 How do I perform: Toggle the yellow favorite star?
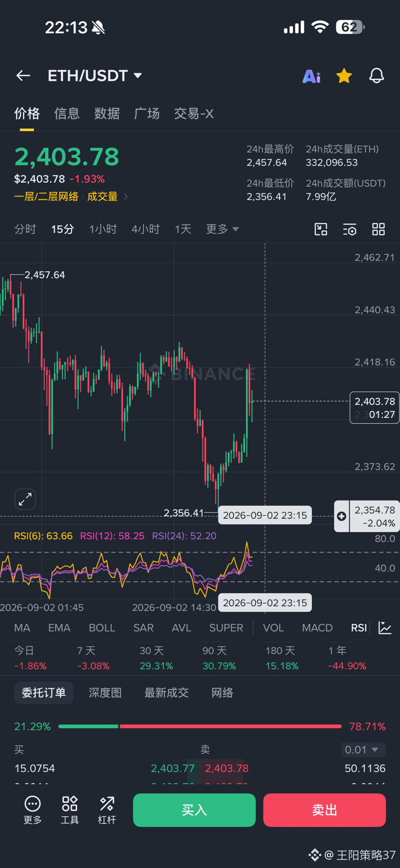344,75
